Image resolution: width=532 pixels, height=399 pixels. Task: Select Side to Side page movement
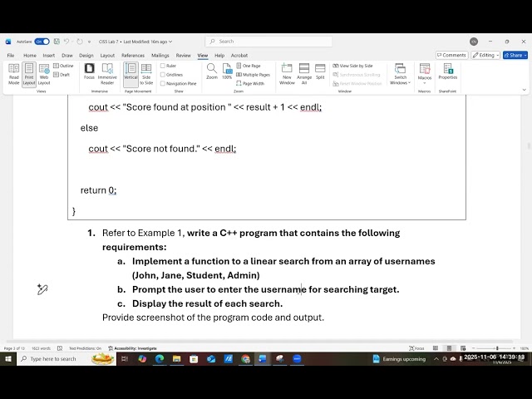[146, 74]
